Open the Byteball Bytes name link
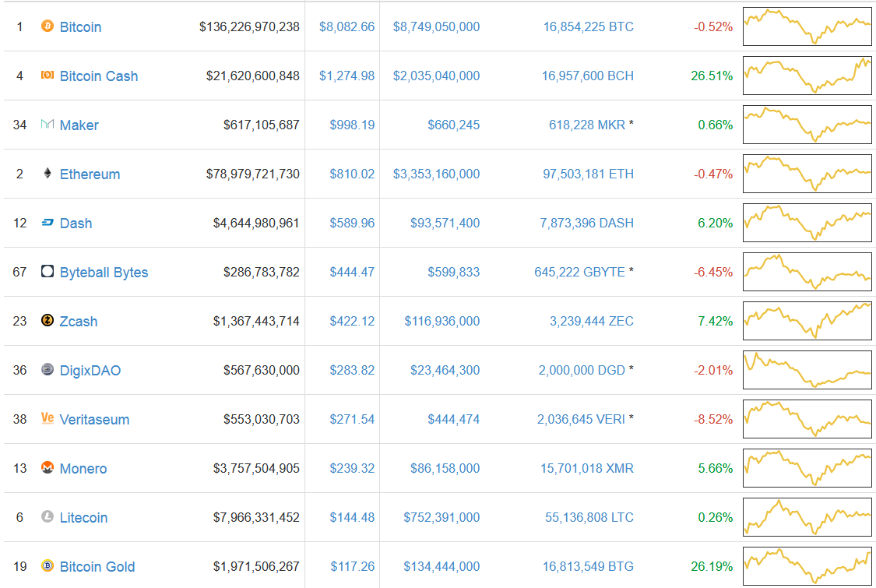The image size is (876, 588). (104, 273)
